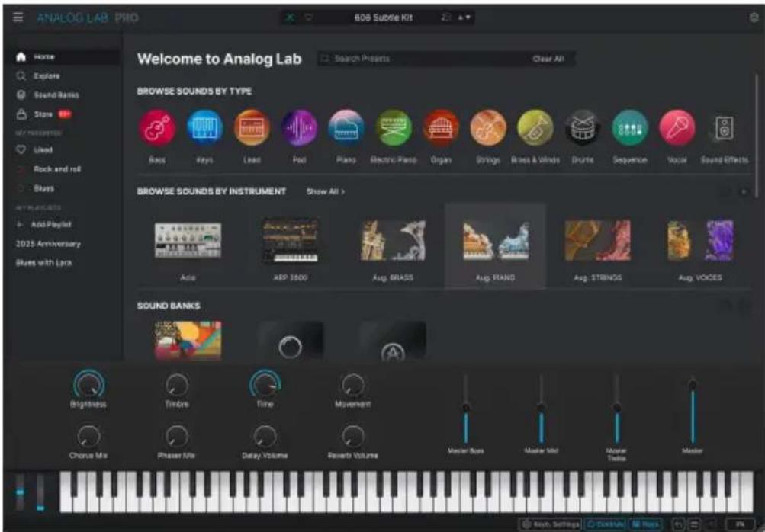The height and width of the screenshot is (532, 765).
Task: Click the Master Bass fader
Action: (x=466, y=409)
